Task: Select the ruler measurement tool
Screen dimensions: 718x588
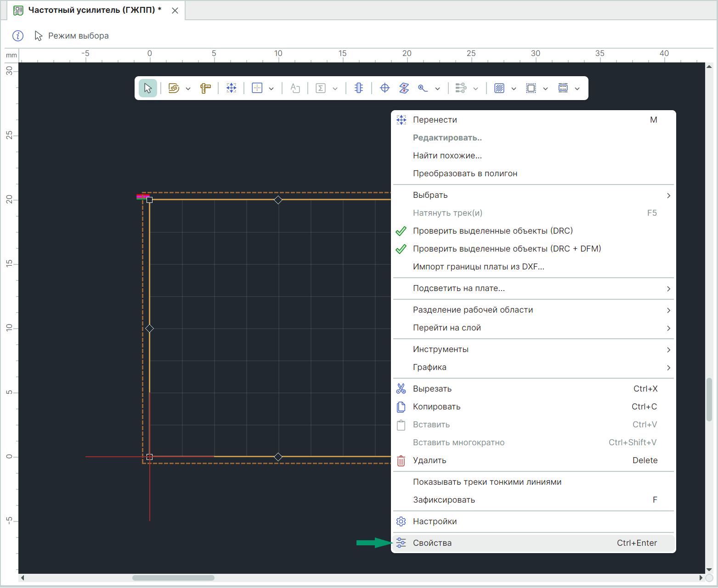Action: pyautogui.click(x=205, y=88)
